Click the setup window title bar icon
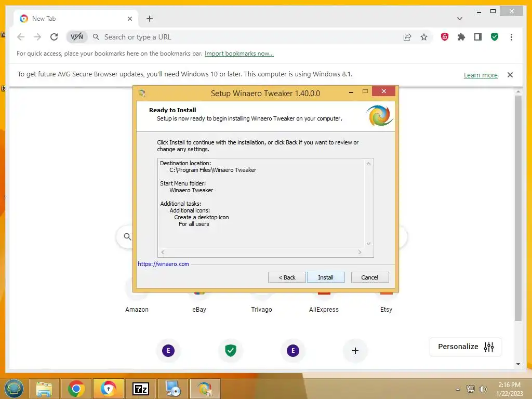The width and height of the screenshot is (532, 399). tap(142, 93)
